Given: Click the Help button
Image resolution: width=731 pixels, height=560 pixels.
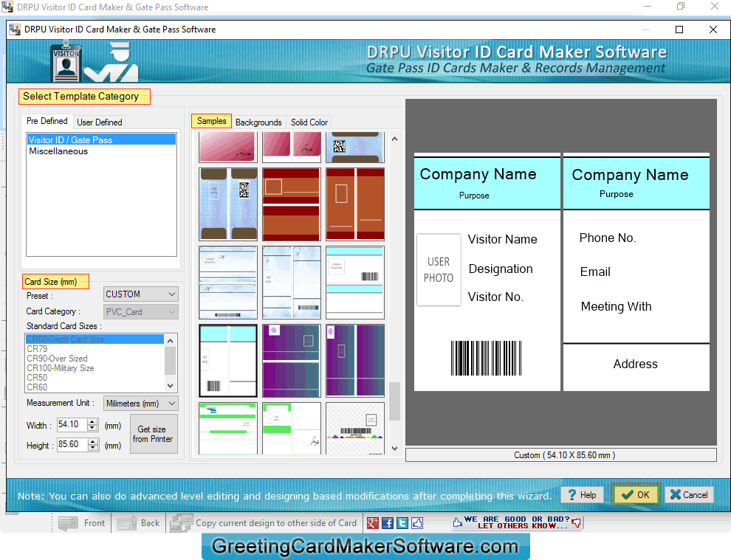Looking at the screenshot, I should 581,495.
